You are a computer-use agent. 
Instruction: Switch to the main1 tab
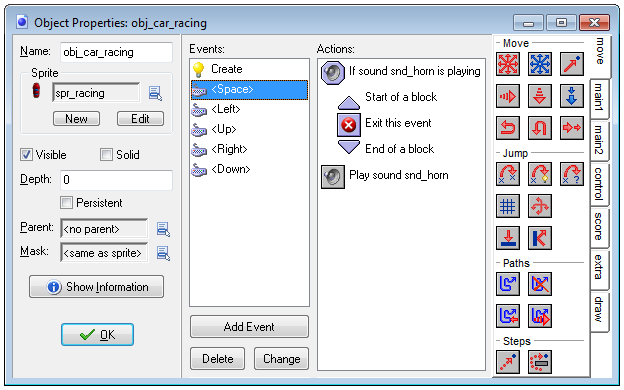(599, 98)
